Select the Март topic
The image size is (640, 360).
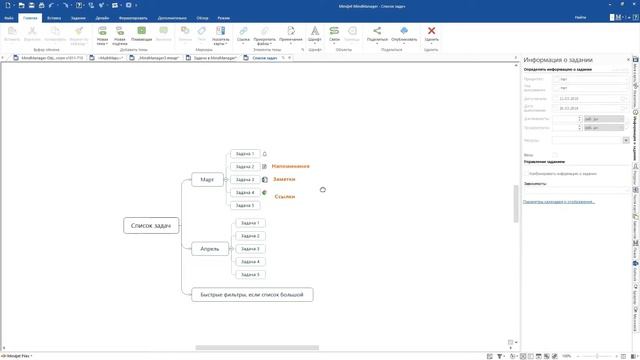click(x=207, y=180)
